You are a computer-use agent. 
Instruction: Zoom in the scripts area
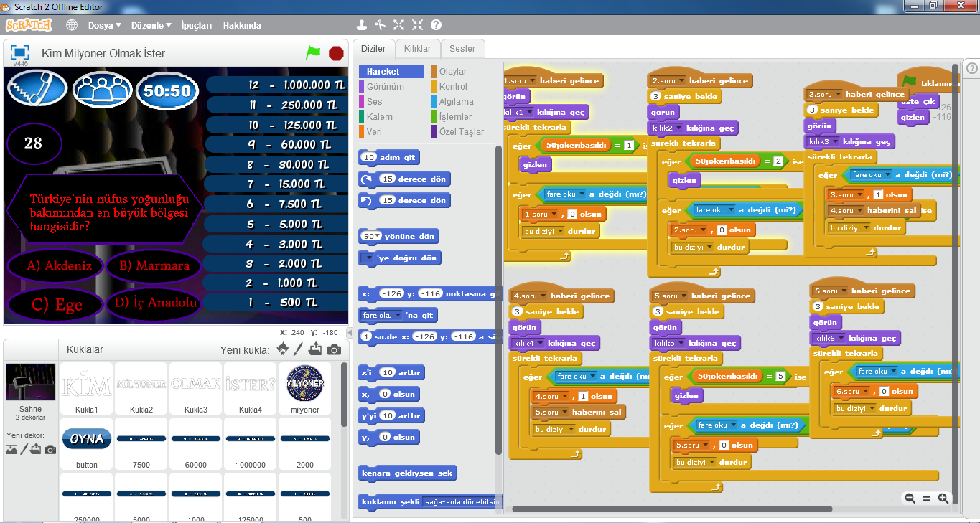(943, 498)
